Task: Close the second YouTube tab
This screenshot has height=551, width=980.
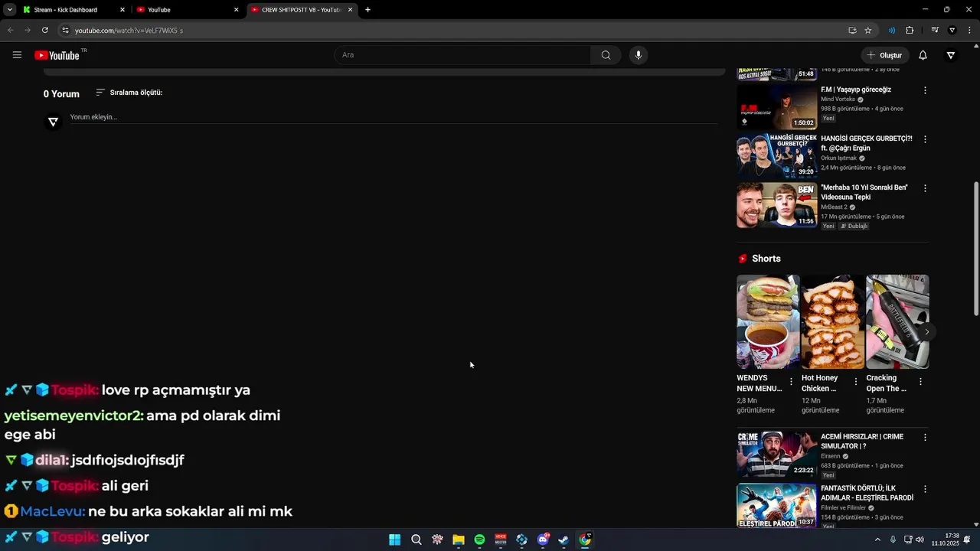Action: pos(236,10)
